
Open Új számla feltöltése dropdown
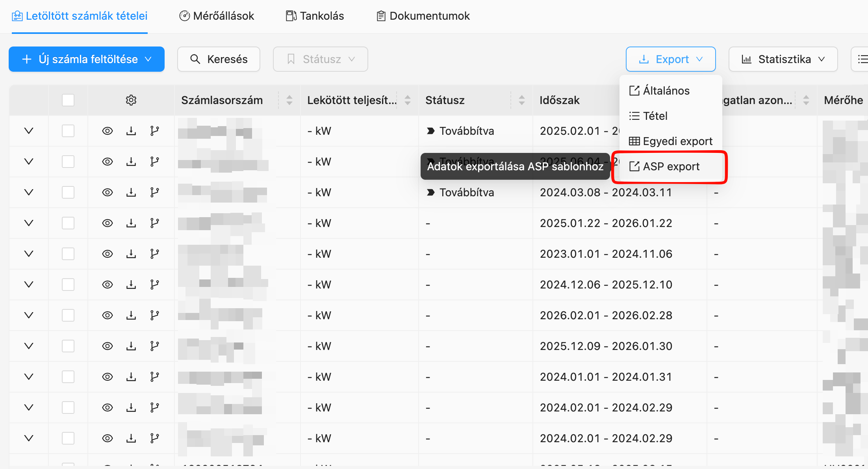coord(87,59)
